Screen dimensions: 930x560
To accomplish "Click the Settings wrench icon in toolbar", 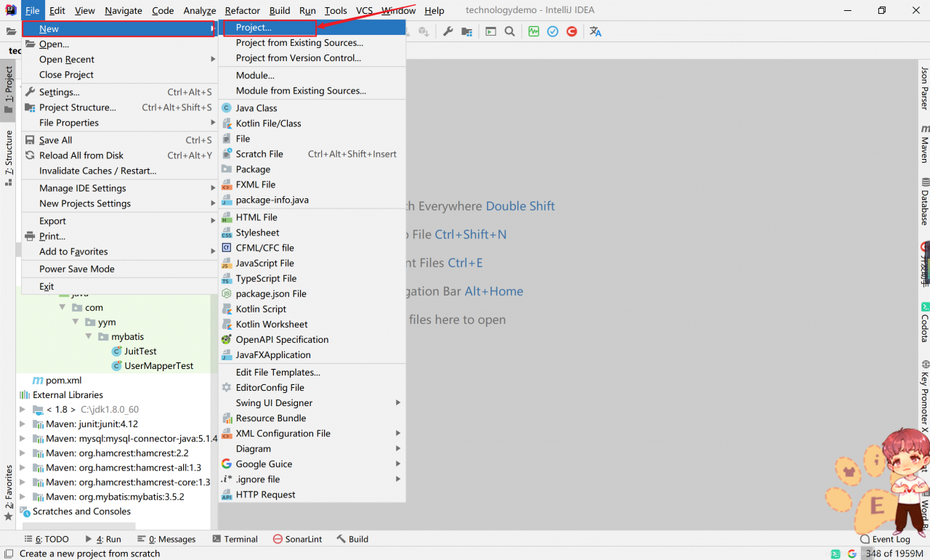I will (x=448, y=31).
